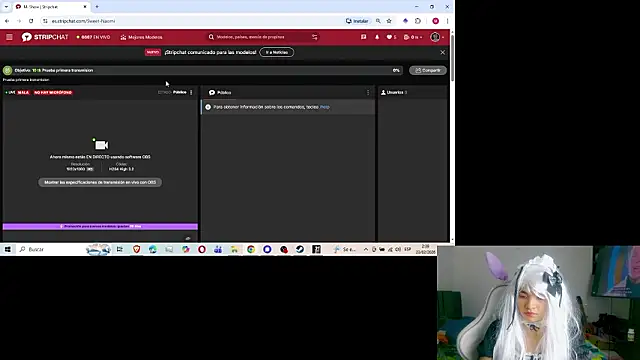The height and width of the screenshot is (360, 640).
Task: Open a new browser tab
Action: (x=97, y=7)
